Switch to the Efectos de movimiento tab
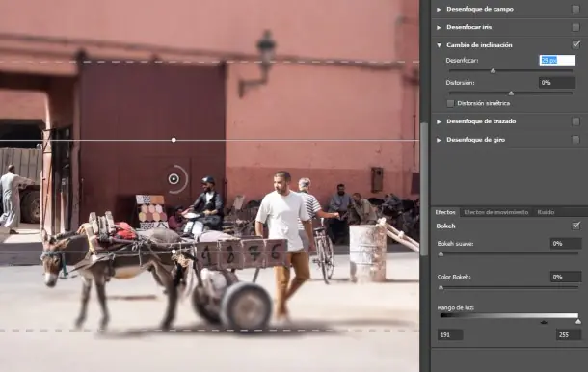This screenshot has width=588, height=372. tap(496, 212)
